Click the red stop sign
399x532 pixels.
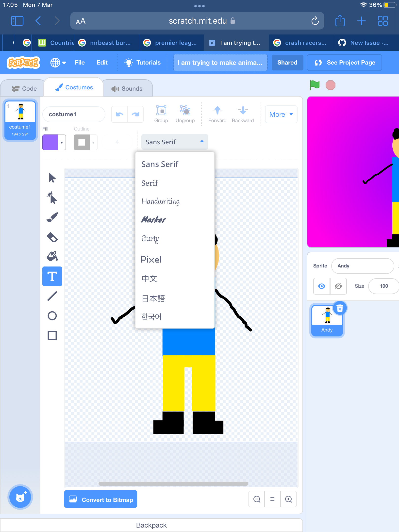pos(331,85)
